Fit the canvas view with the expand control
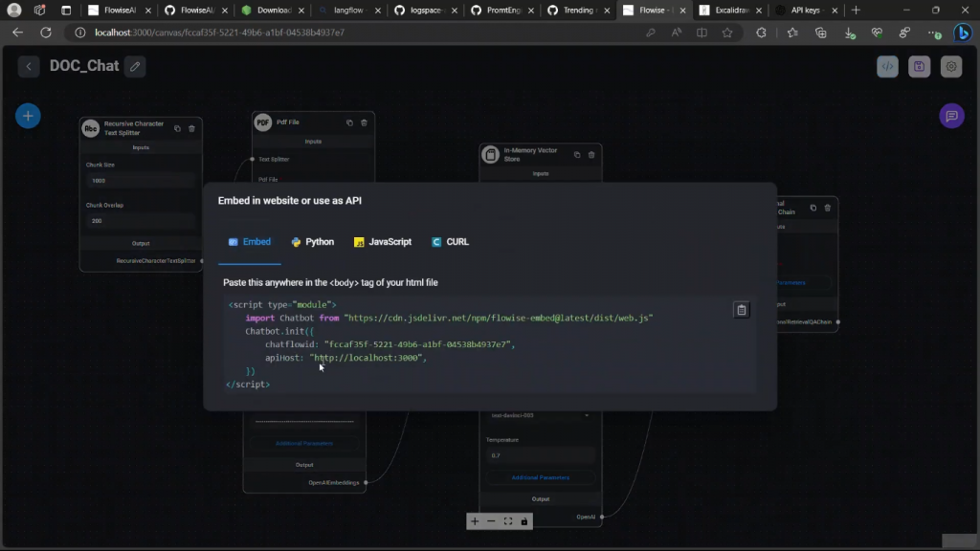This screenshot has height=551, width=980. click(508, 521)
